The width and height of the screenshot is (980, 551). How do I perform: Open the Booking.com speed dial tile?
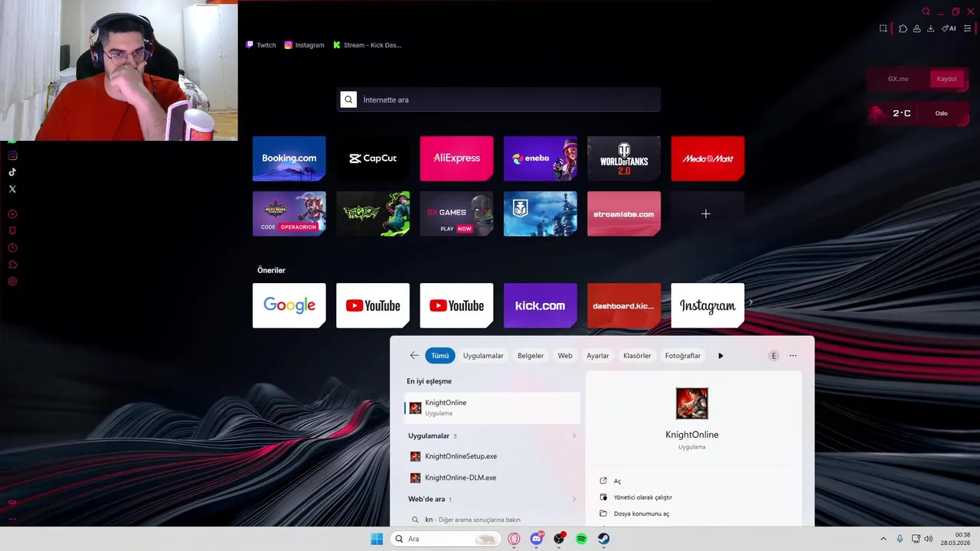(289, 158)
